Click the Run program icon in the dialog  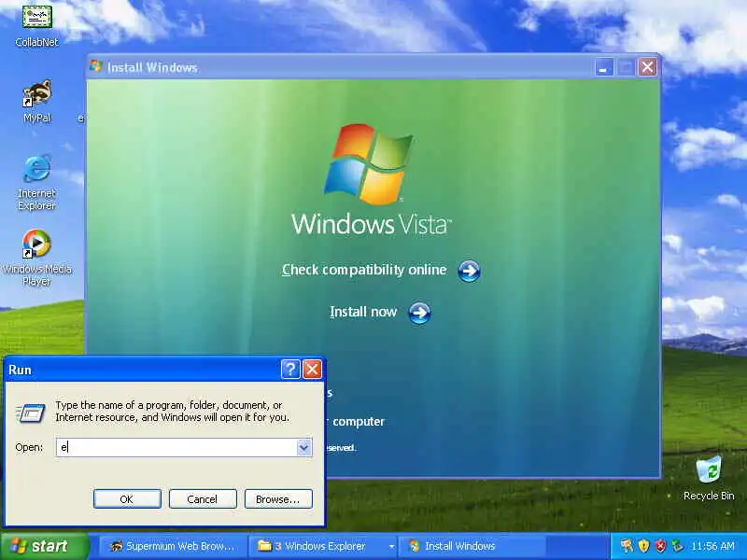[31, 413]
